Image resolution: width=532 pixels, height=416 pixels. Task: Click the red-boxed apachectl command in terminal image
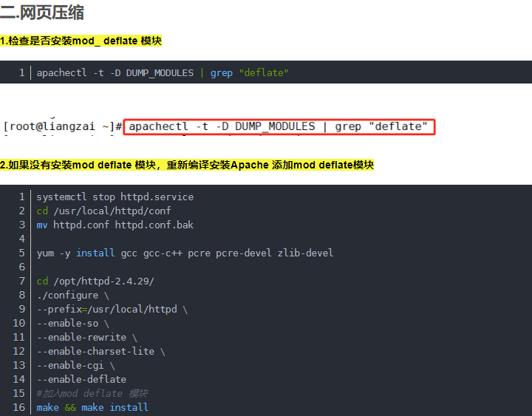[x=279, y=126]
